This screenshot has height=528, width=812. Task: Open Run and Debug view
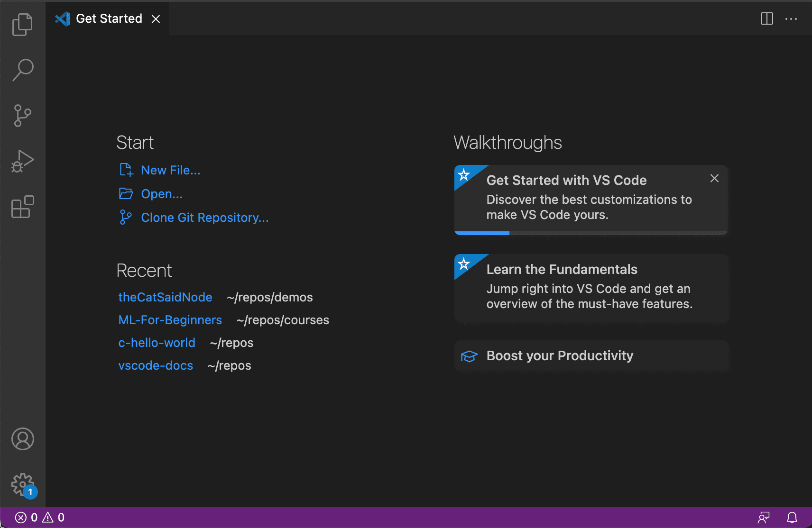click(x=22, y=161)
